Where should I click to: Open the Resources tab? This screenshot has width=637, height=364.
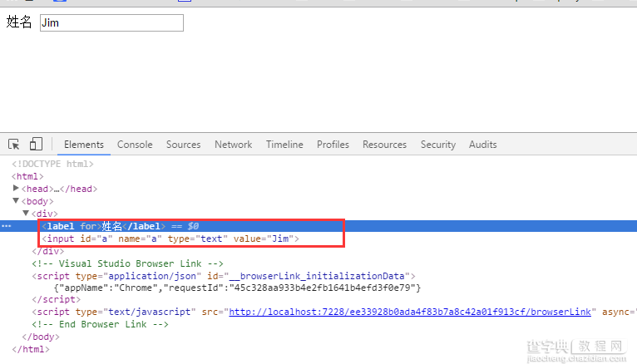click(x=384, y=145)
